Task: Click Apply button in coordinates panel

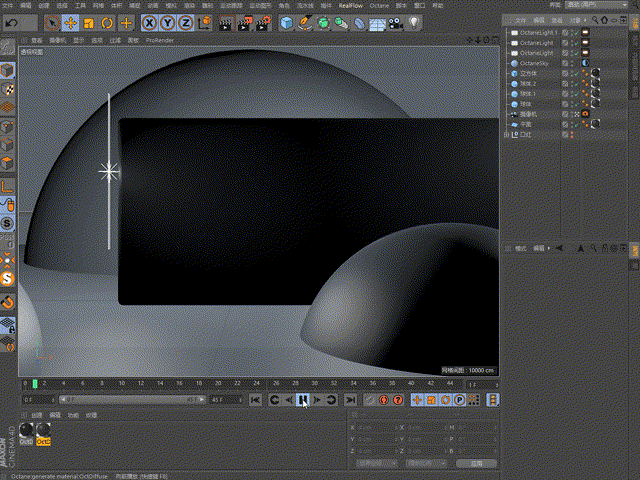Action: pos(476,464)
